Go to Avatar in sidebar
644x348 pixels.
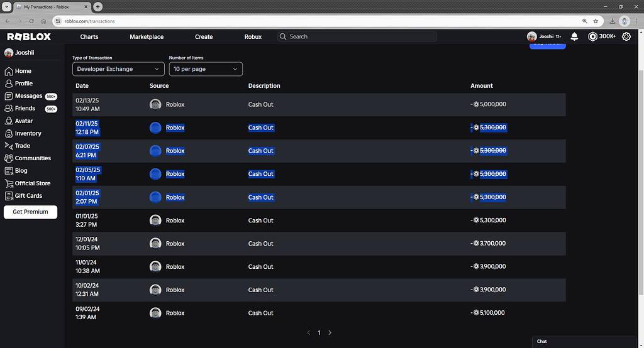coord(24,121)
